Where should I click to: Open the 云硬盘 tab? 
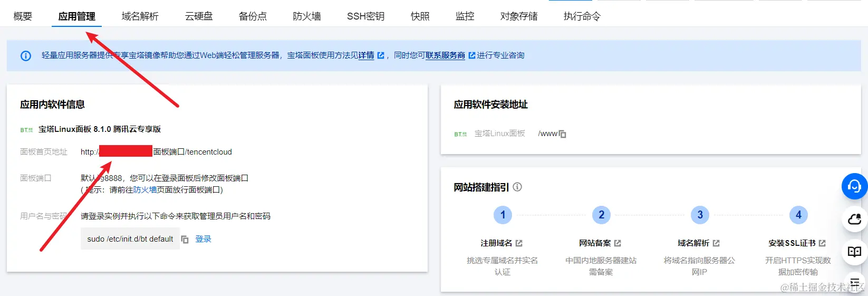(x=199, y=16)
